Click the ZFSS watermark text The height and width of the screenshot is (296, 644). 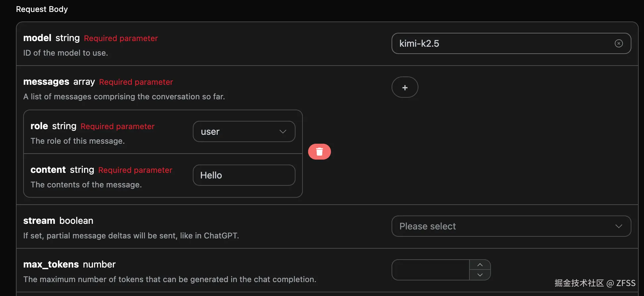(625, 283)
